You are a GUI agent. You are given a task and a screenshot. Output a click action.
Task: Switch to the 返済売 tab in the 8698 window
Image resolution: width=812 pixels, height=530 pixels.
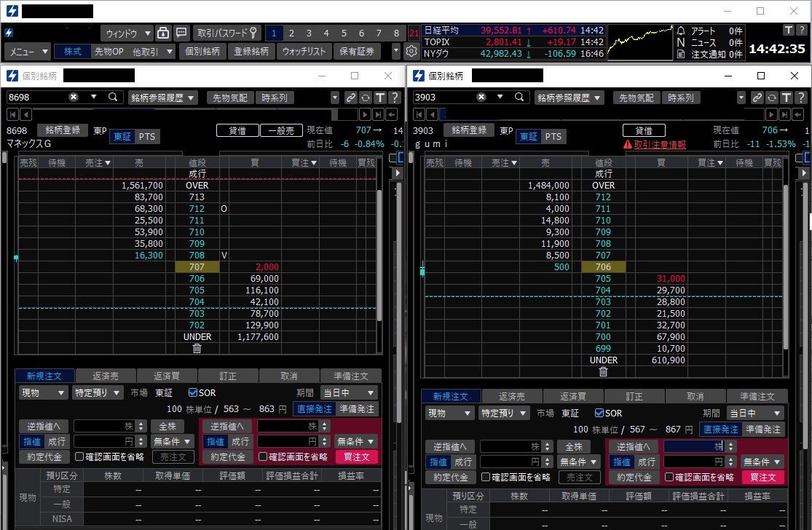point(106,376)
